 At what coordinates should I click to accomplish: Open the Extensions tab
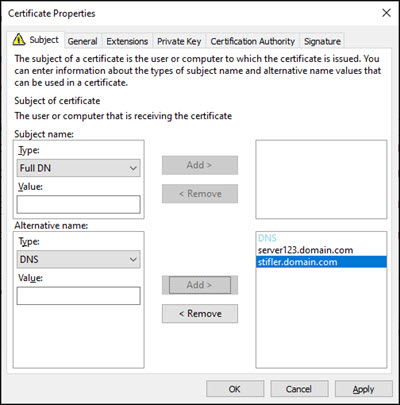tap(127, 41)
